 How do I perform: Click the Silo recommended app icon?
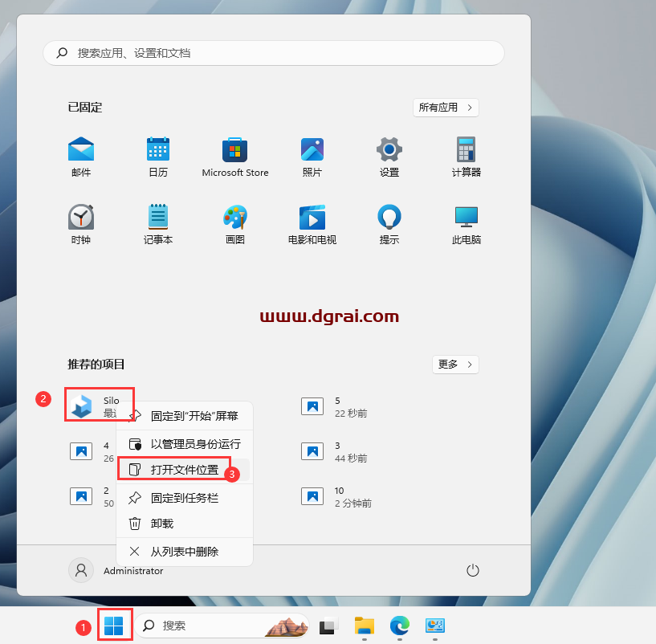coord(81,406)
